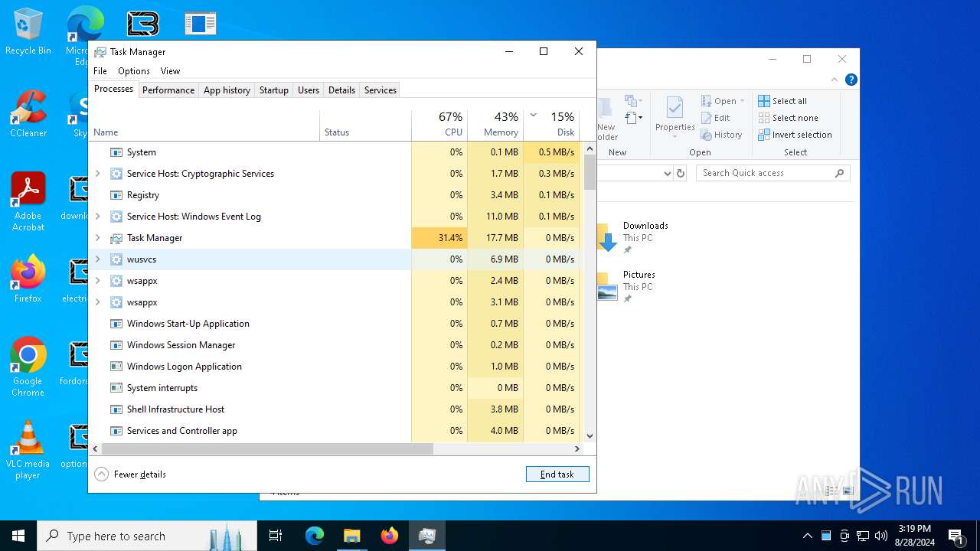Click Invert selection in Explorer ribbon
The width and height of the screenshot is (980, 551).
click(795, 135)
